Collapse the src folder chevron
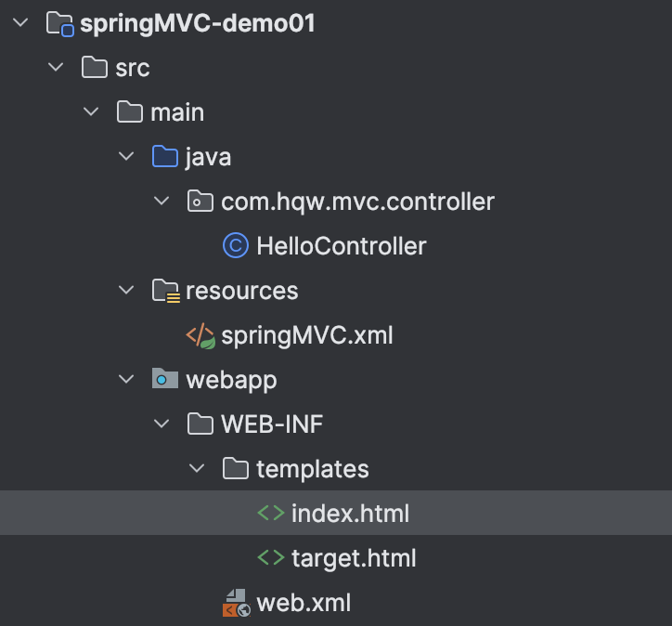 pos(57,68)
